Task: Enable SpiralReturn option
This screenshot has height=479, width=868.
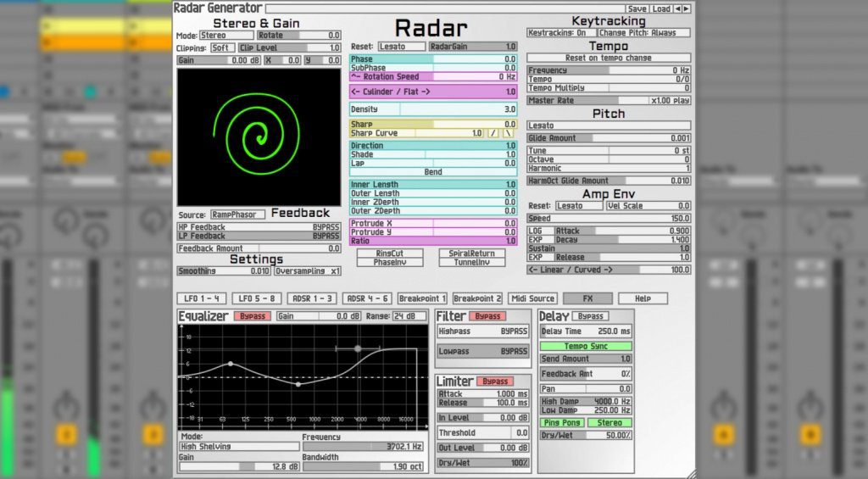Action: (471, 253)
